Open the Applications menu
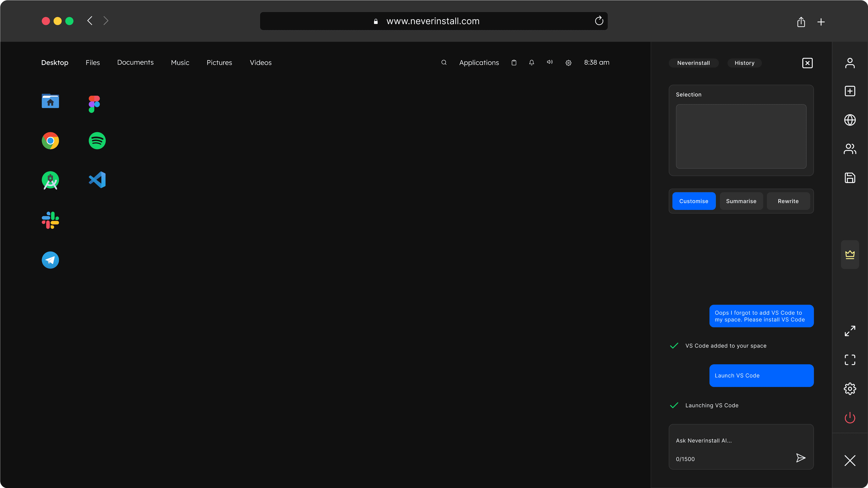Viewport: 868px width, 488px height. point(479,63)
